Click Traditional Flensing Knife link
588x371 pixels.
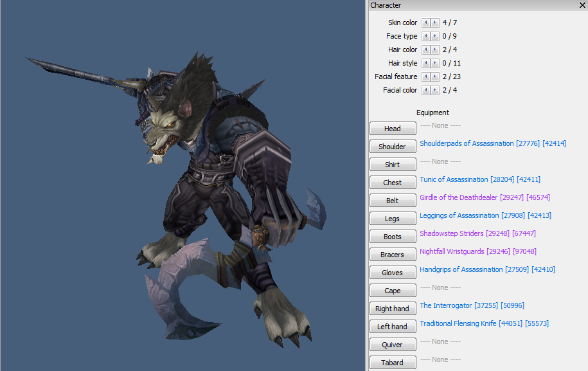coord(484,323)
